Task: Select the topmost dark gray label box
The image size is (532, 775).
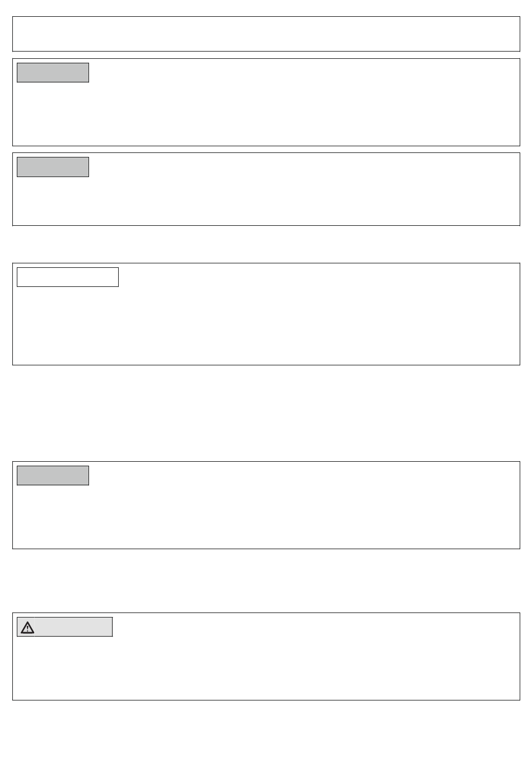Action: [x=53, y=73]
